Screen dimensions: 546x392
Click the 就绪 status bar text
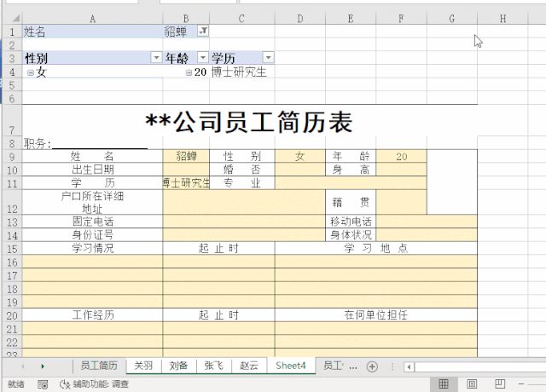16,384
